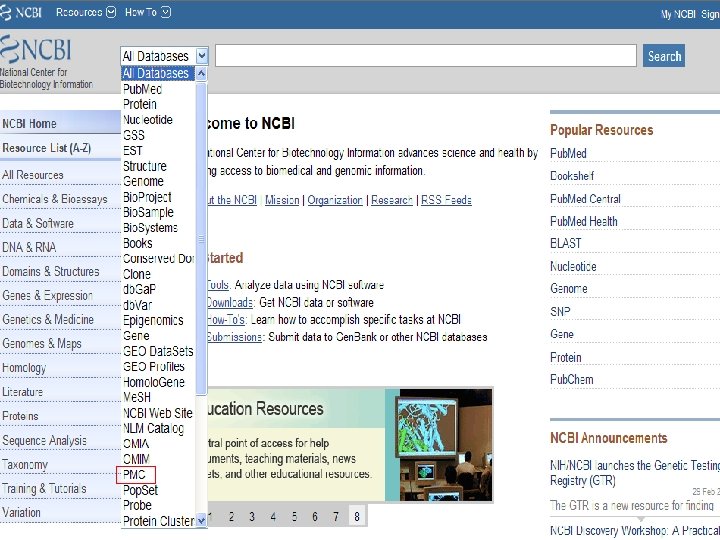Focus the main search text field

(426, 56)
